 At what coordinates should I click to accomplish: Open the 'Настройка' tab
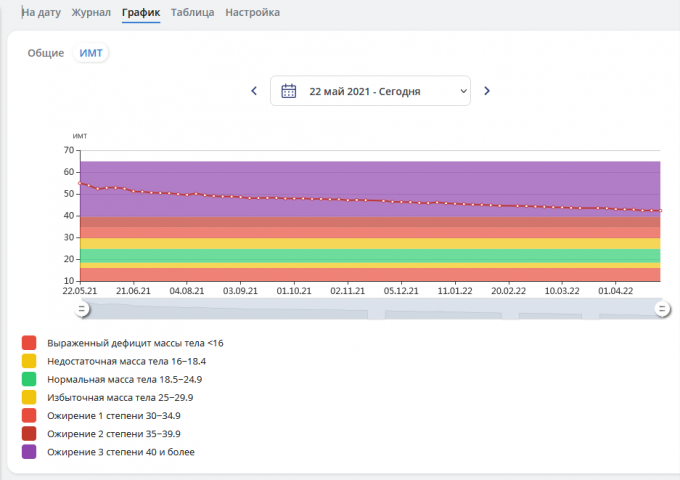(x=252, y=13)
